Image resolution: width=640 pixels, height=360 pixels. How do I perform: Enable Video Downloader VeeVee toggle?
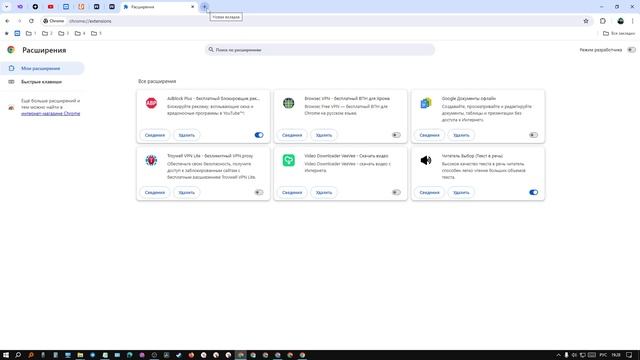(x=396, y=192)
